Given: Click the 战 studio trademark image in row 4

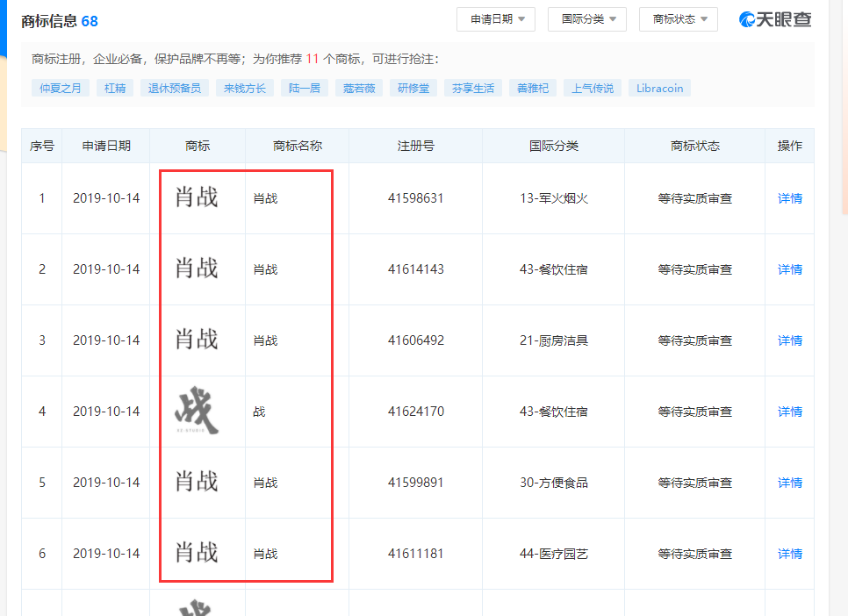Looking at the screenshot, I should click(197, 412).
